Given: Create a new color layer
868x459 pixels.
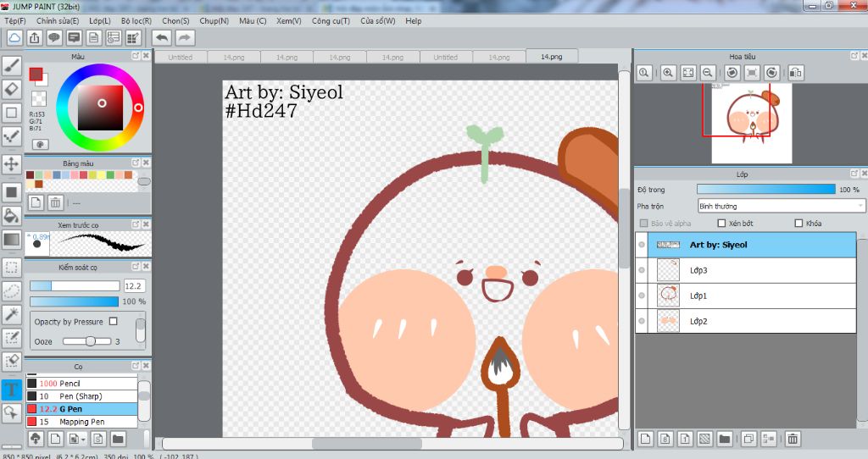Looking at the screenshot, I should click(645, 439).
